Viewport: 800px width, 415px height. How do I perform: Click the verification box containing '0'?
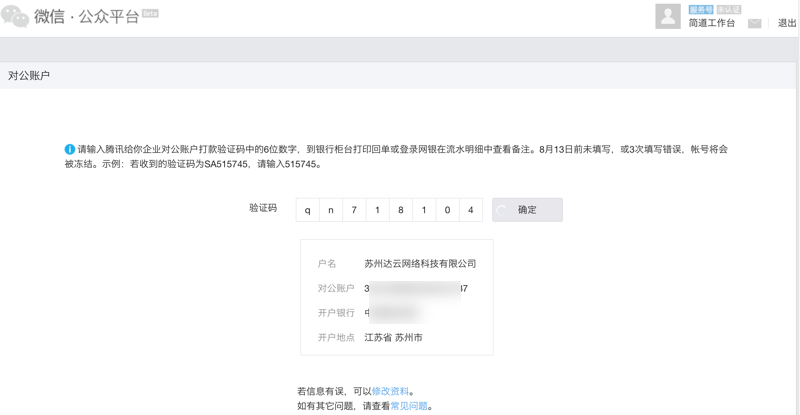447,210
